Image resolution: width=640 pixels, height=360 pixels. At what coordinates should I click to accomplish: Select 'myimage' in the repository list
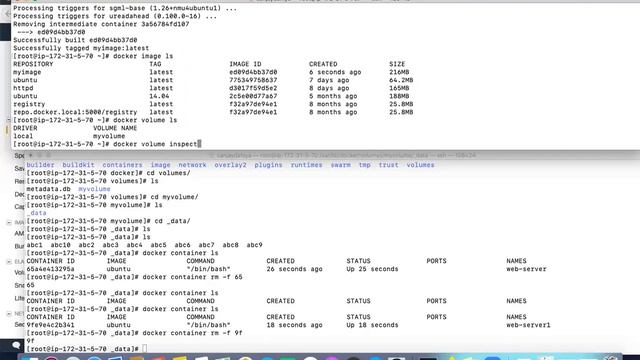click(x=27, y=72)
